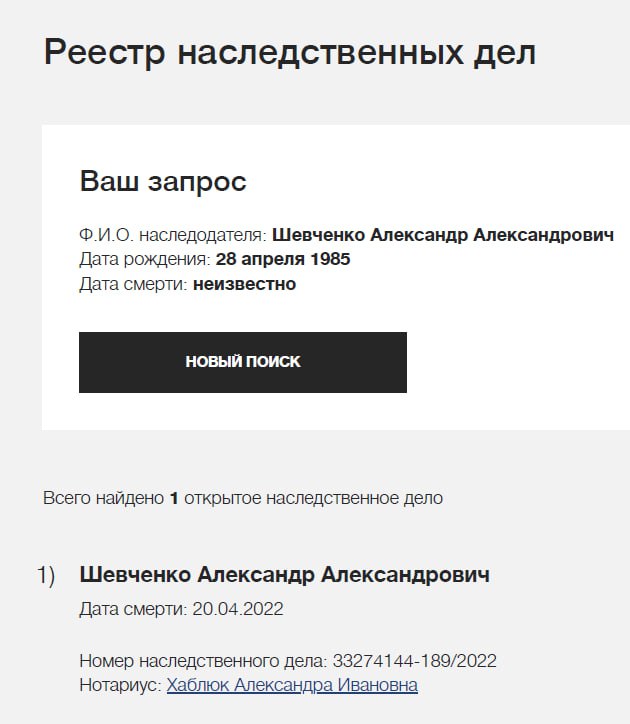630x724 pixels.
Task: Click the bold result count 1 in the summary
Action: point(174,497)
